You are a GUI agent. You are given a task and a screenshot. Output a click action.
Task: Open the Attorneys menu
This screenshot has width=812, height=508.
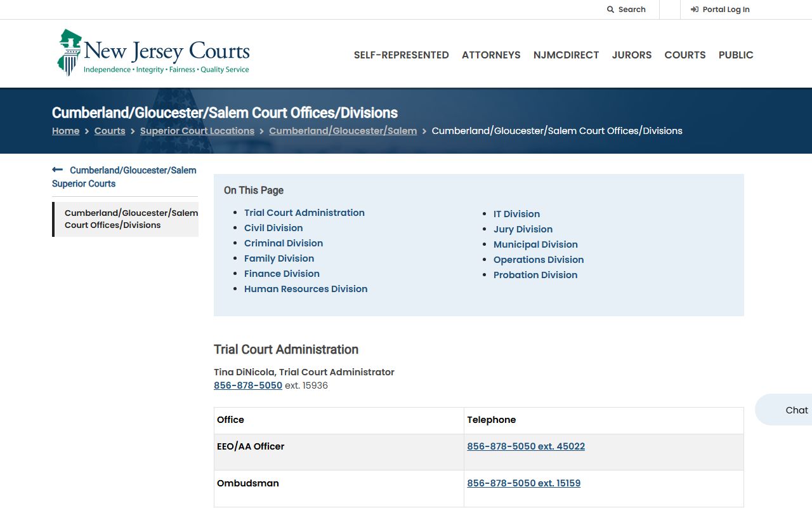491,55
